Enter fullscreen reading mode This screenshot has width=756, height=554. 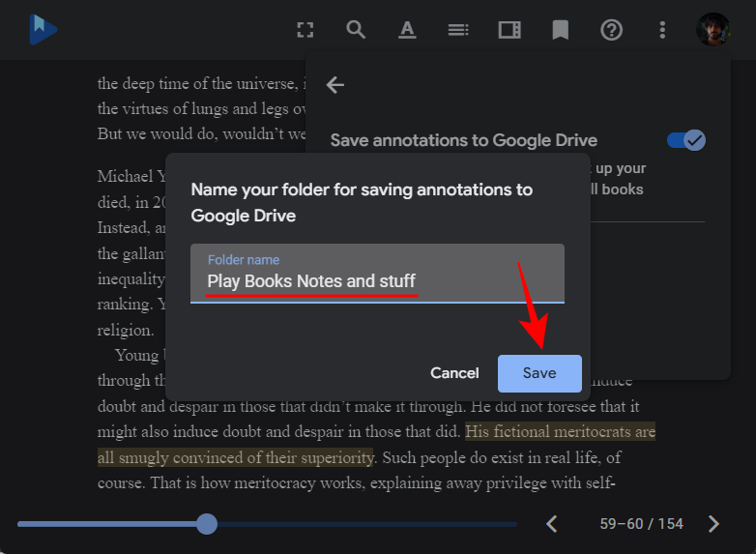(305, 30)
